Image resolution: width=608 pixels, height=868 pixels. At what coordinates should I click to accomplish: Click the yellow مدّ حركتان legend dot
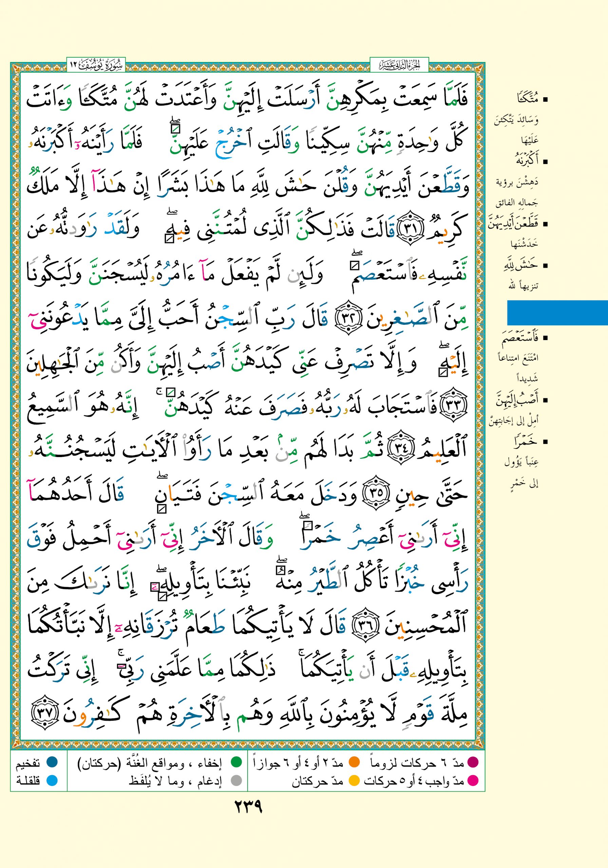coord(354,780)
